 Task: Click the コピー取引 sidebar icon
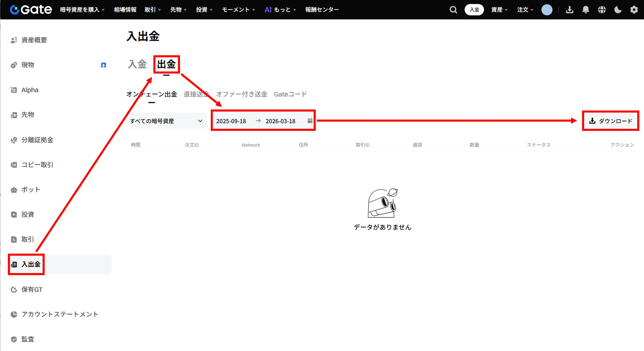coord(14,165)
